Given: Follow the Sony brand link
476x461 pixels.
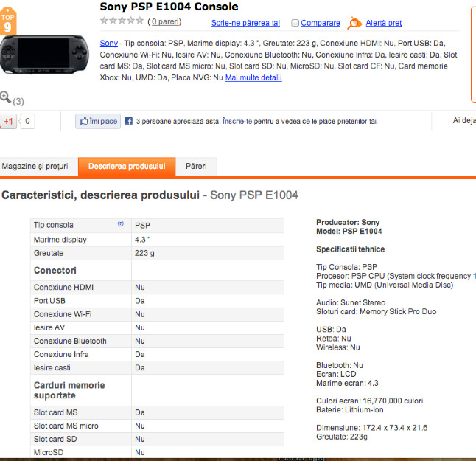Looking at the screenshot, I should point(108,44).
